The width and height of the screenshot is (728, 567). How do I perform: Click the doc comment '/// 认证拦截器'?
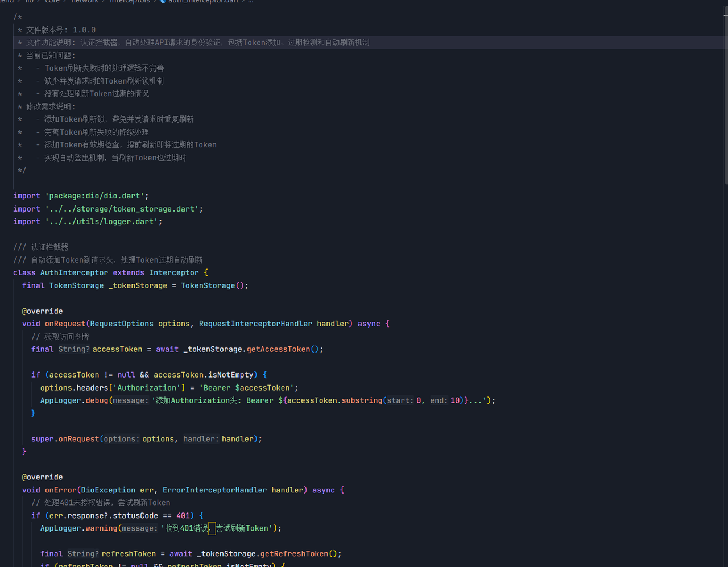[40, 247]
